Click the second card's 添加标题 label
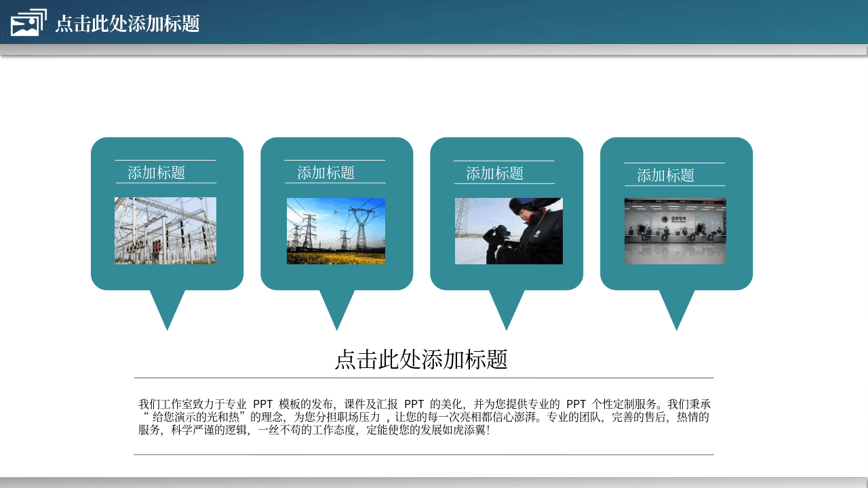Image resolution: width=868 pixels, height=488 pixels. pyautogui.click(x=326, y=173)
